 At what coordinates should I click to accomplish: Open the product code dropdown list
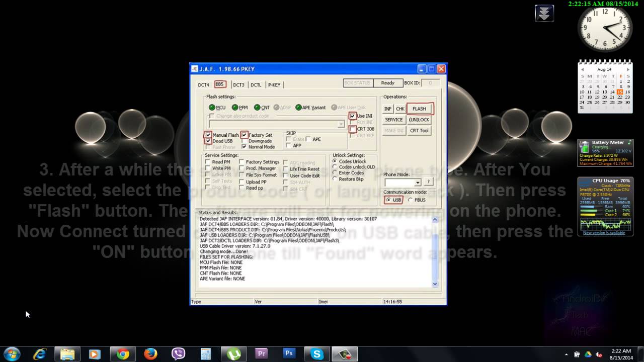pos(341,124)
